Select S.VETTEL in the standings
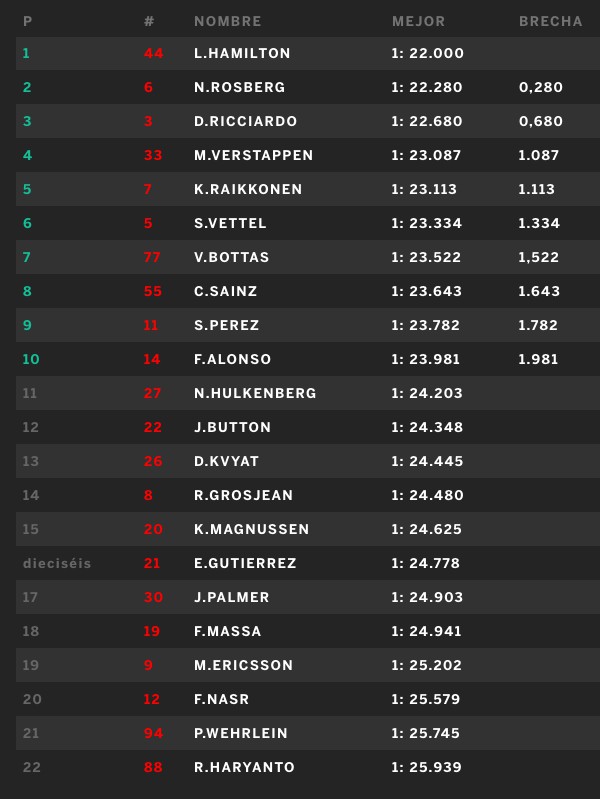 coord(230,223)
